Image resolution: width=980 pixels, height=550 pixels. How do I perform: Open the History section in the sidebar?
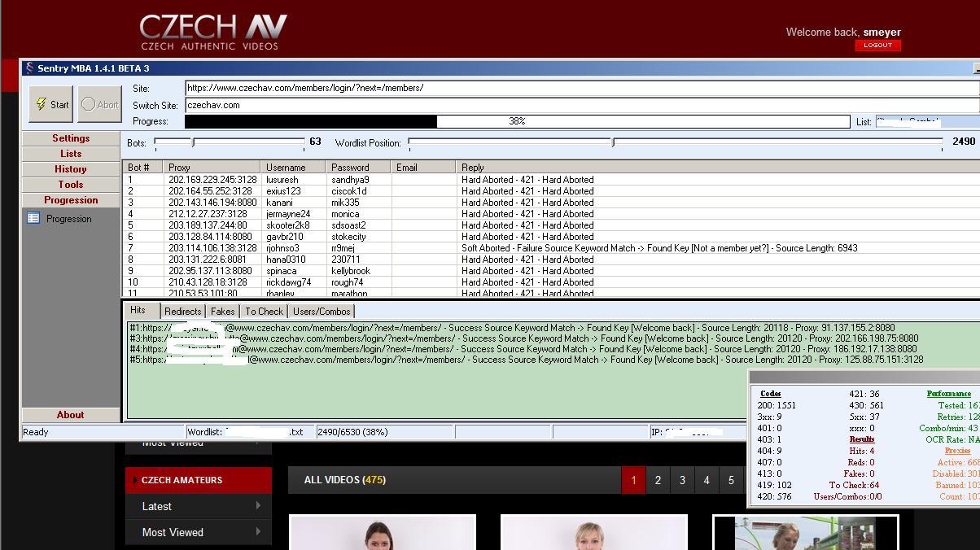71,169
